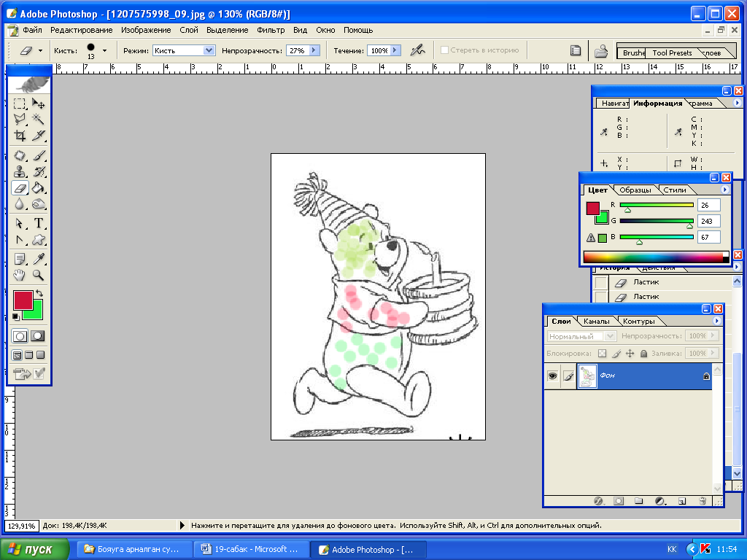
Task: Open the Редактирование menu
Action: point(82,30)
